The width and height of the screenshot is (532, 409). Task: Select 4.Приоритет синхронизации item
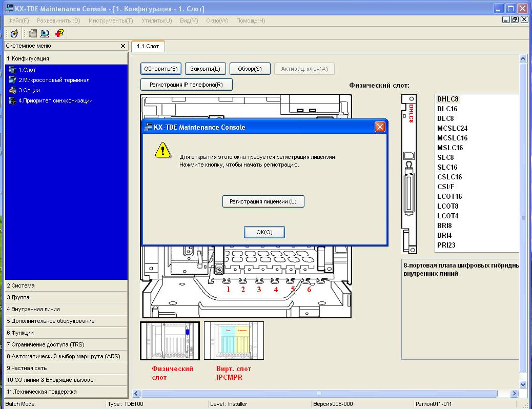pyautogui.click(x=55, y=100)
